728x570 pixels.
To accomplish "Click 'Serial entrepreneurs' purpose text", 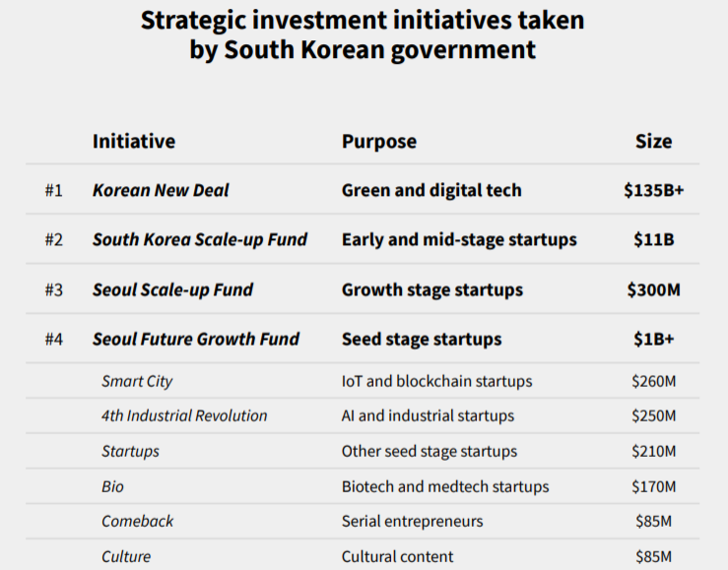I will pyautogui.click(x=413, y=521).
